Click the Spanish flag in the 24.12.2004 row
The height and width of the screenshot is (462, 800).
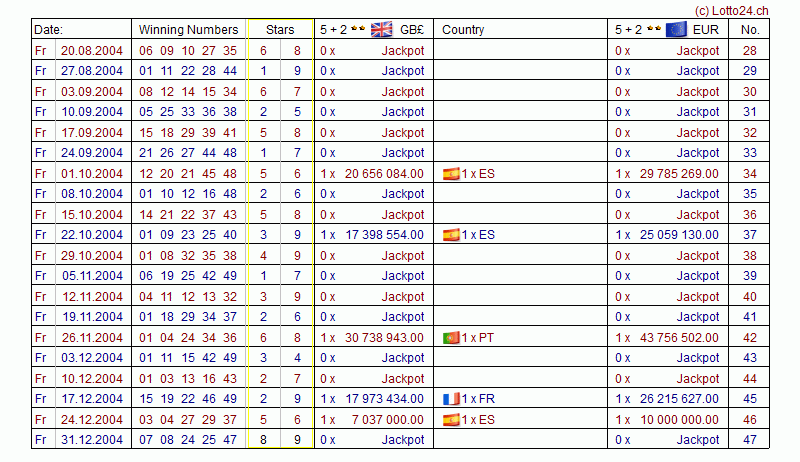[x=450, y=419]
